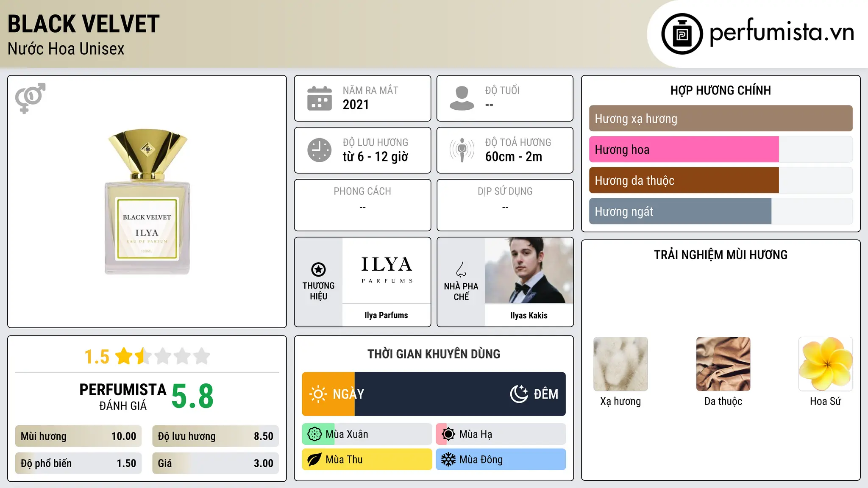This screenshot has width=868, height=488.
Task: Select the Mùa Đông season bar
Action: coord(501,460)
